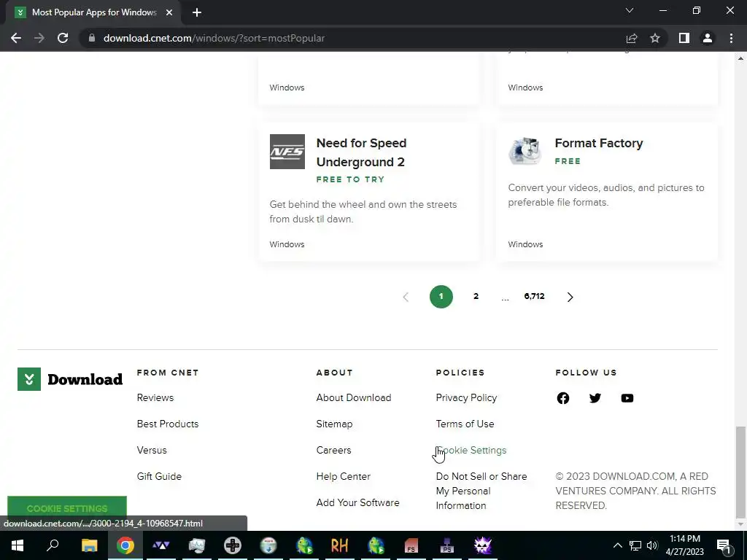Open the Reviews footer link
This screenshot has height=560, width=747.
[155, 397]
